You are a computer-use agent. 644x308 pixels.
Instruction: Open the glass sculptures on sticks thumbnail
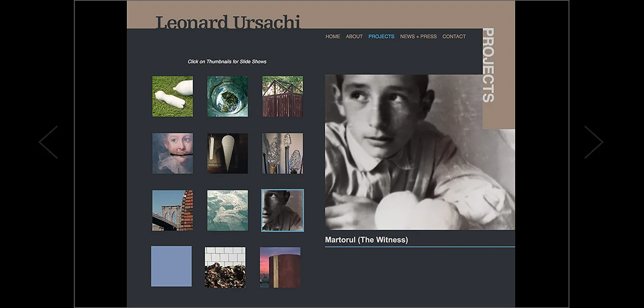pyautogui.click(x=282, y=153)
